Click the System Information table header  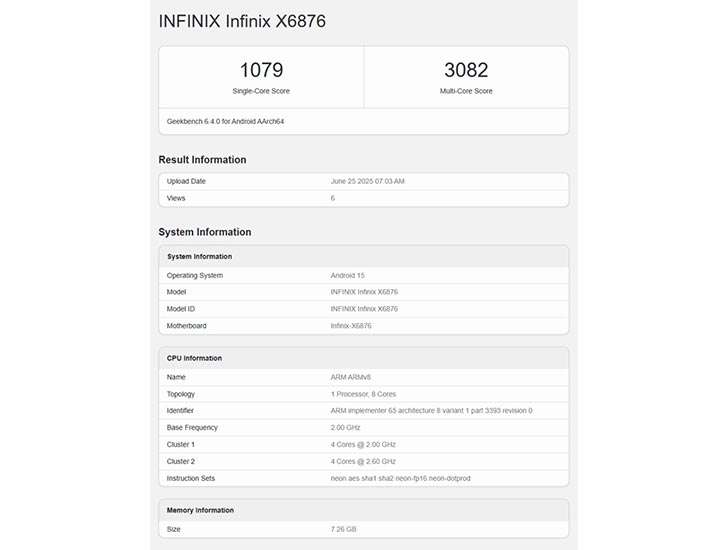click(x=200, y=256)
